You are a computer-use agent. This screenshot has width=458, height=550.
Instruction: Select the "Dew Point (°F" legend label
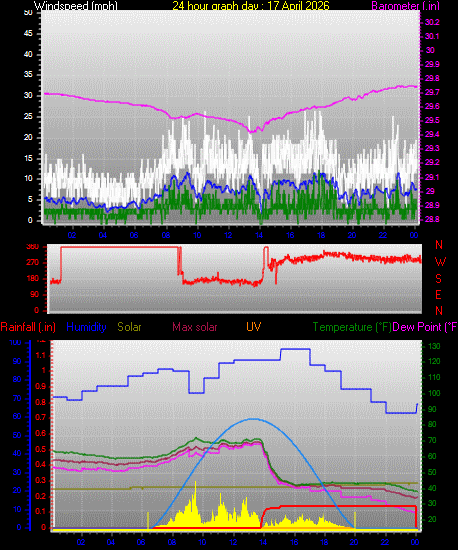(x=425, y=327)
